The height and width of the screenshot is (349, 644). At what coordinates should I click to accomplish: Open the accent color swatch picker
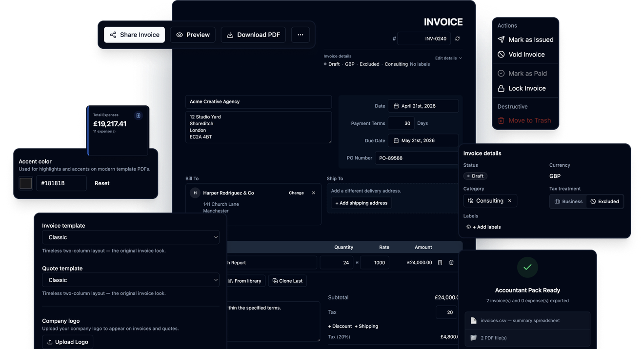point(26,183)
